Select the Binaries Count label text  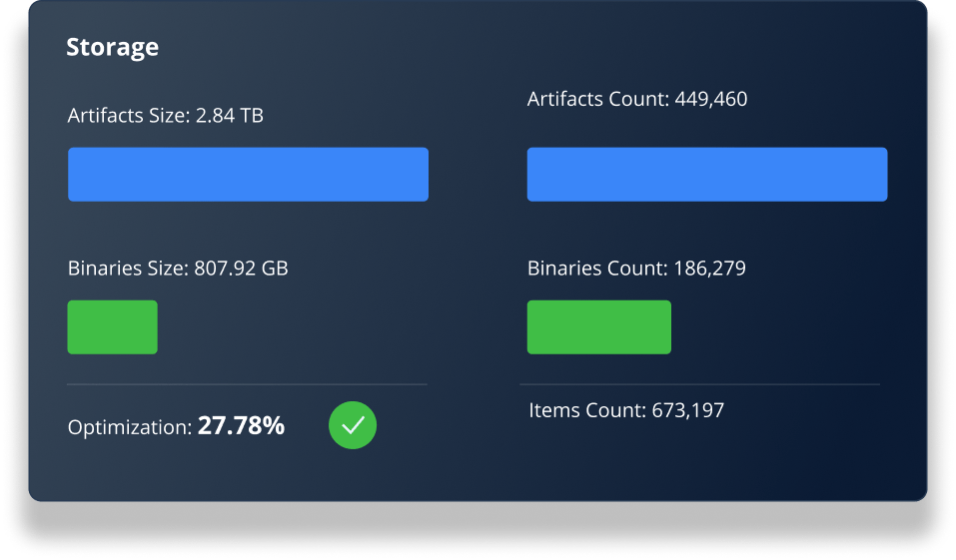[x=597, y=269]
